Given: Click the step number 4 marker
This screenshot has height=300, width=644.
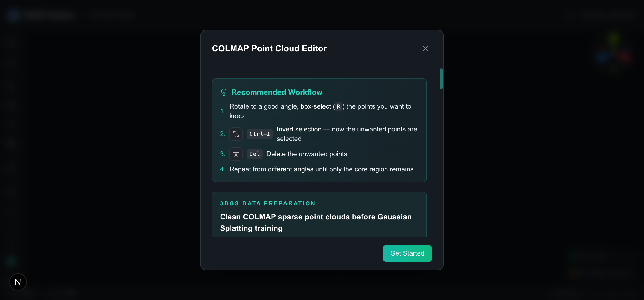Looking at the screenshot, I should click(x=222, y=169).
